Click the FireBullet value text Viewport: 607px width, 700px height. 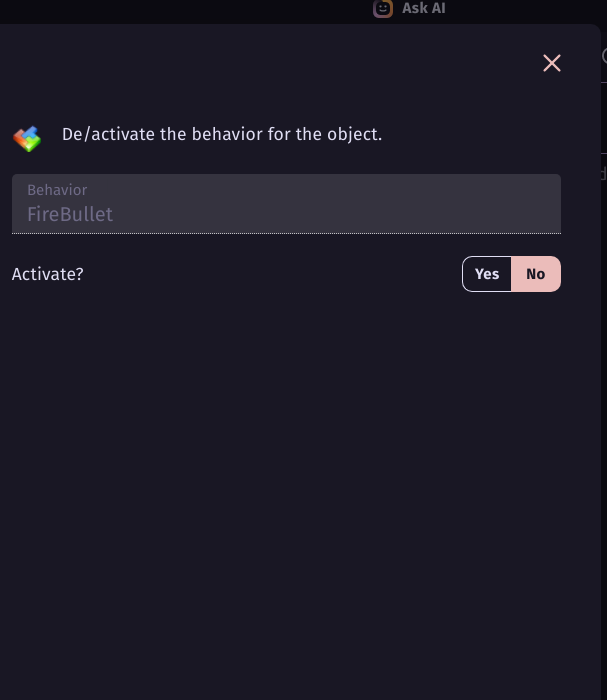point(70,214)
